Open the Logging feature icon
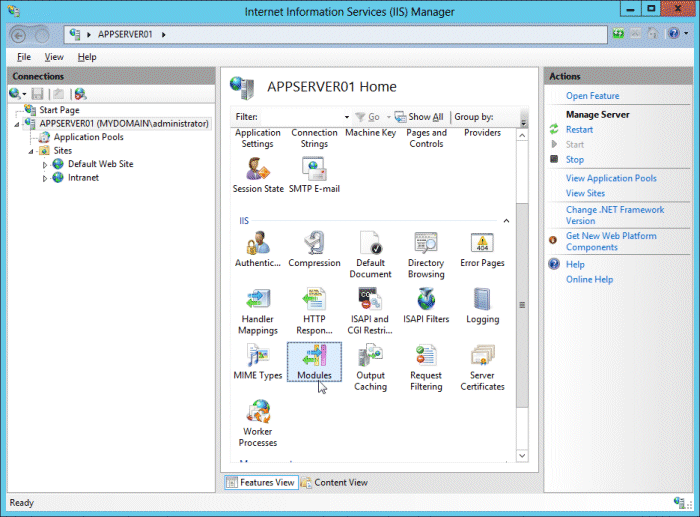Screen dimensions: 700x517 coord(482,305)
